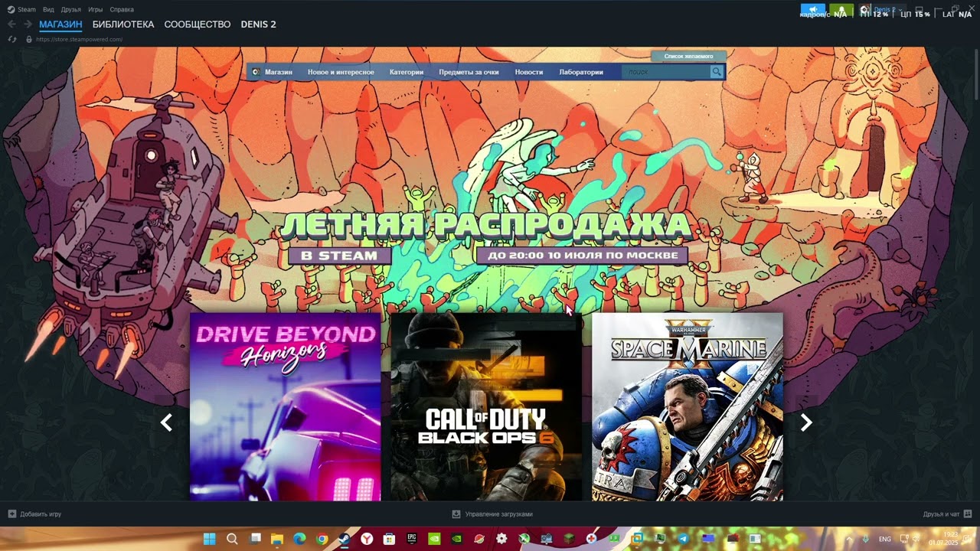980x551 pixels.
Task: Open the Steam menu in the menu bar
Action: point(22,9)
